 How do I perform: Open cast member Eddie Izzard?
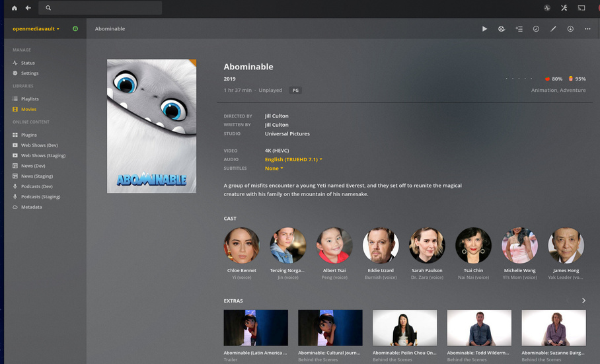click(x=381, y=246)
